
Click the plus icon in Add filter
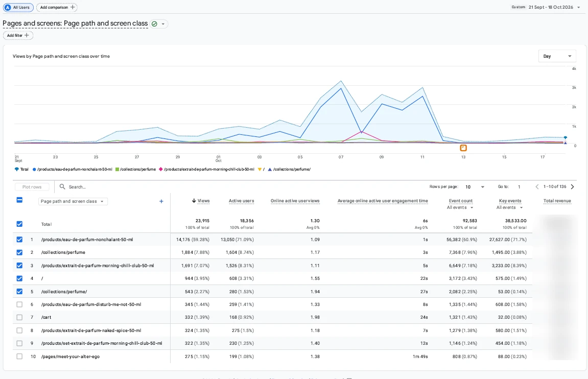(x=27, y=35)
